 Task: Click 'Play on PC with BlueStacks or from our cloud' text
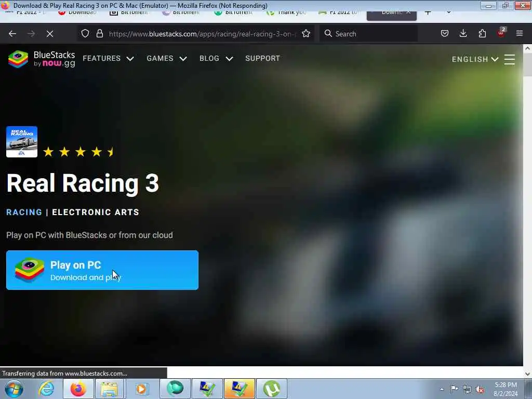(89, 235)
